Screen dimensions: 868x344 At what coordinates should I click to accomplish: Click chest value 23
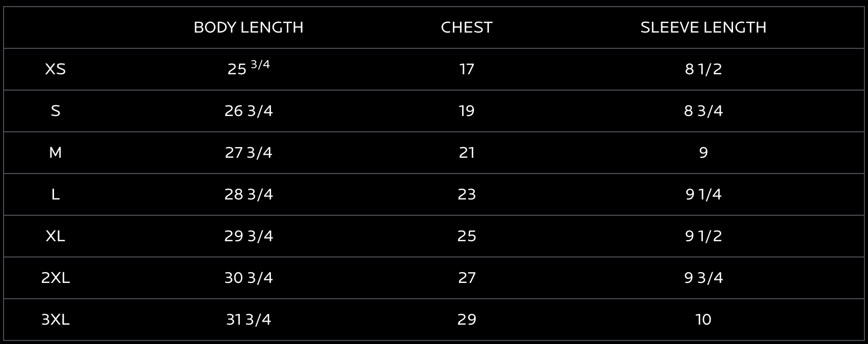[467, 194]
